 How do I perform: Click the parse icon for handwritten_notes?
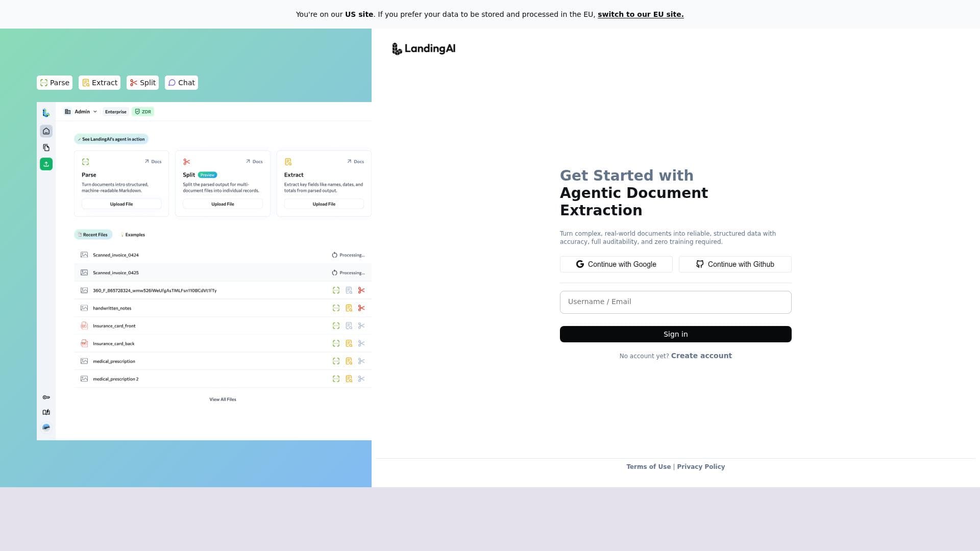pyautogui.click(x=336, y=308)
